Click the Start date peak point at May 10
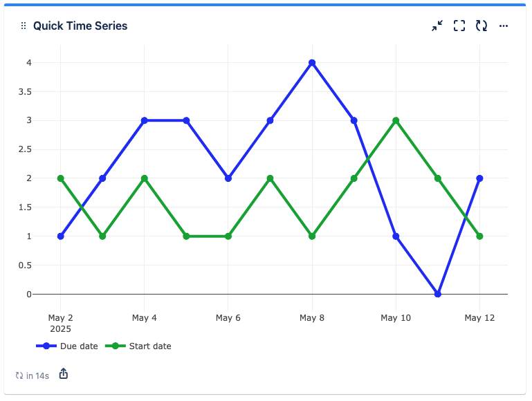This screenshot has height=401, width=532. click(x=396, y=120)
